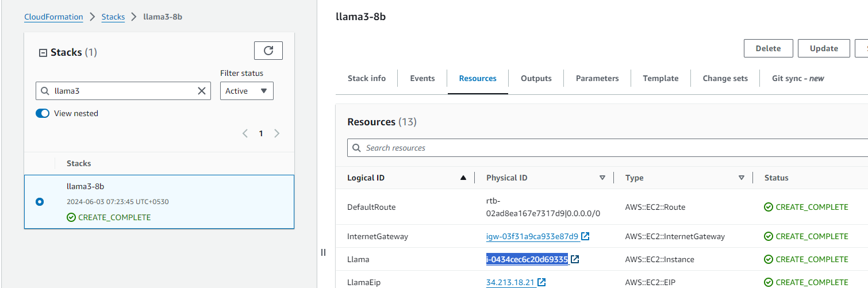
Task: Collapse the Stacks panel header
Action: [x=43, y=53]
